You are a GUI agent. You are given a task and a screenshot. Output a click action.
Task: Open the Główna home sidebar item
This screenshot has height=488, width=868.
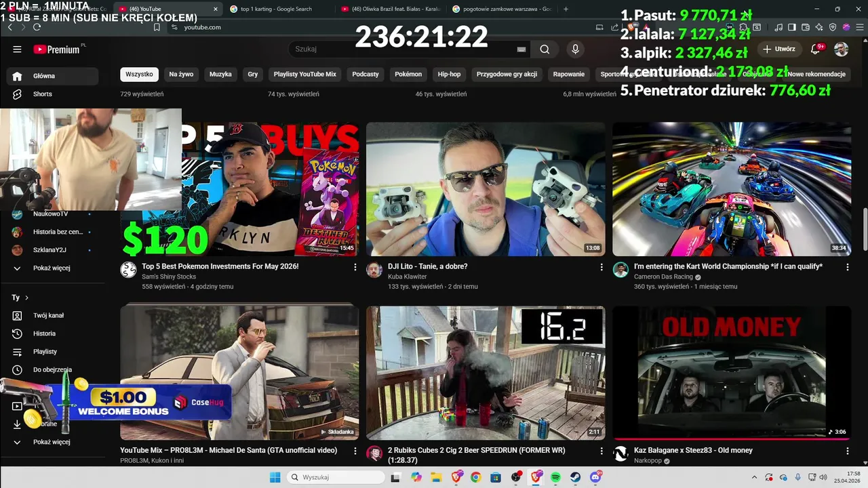[52, 76]
